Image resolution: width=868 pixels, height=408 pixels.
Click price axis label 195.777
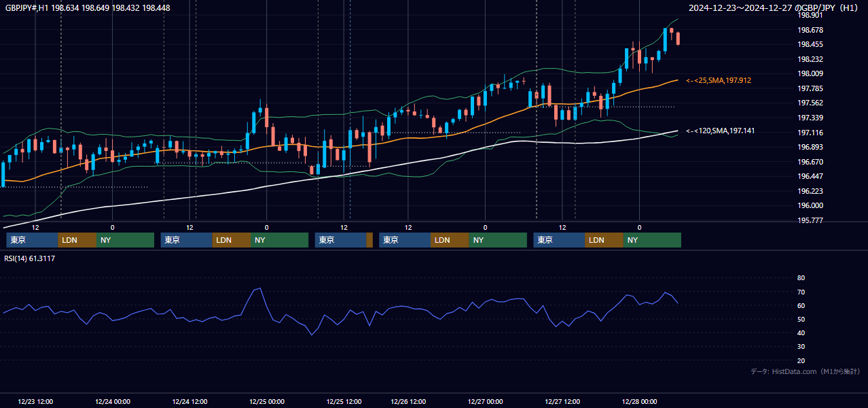pos(810,221)
